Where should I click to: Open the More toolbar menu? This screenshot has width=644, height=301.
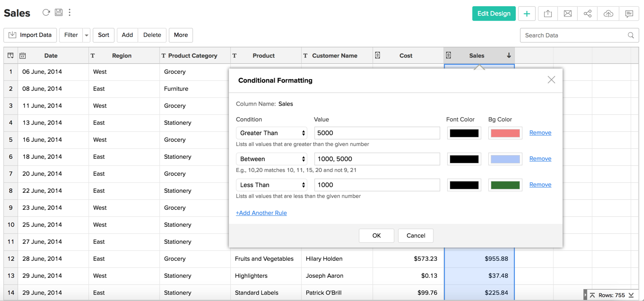(x=181, y=35)
